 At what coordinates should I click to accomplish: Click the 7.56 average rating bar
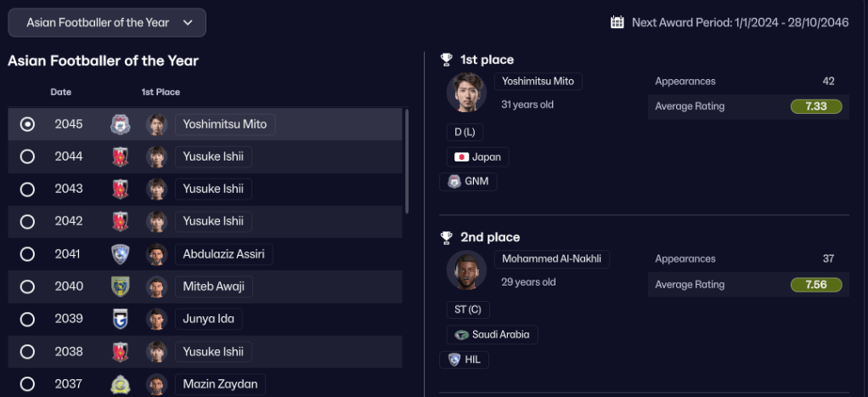(815, 285)
